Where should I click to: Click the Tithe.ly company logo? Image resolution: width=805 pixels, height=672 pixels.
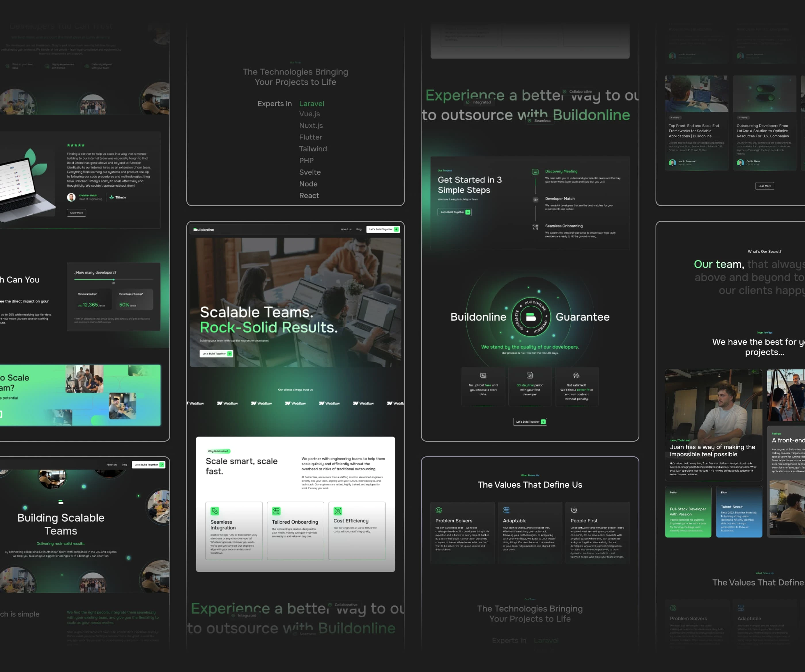click(117, 198)
